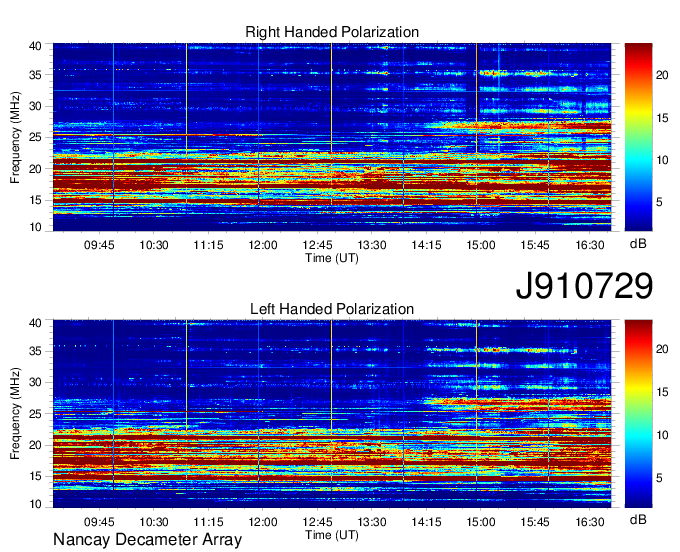The image size is (680, 552).
Task: Click the 10:30 tick on Left Handed plot
Action: pyautogui.click(x=154, y=522)
